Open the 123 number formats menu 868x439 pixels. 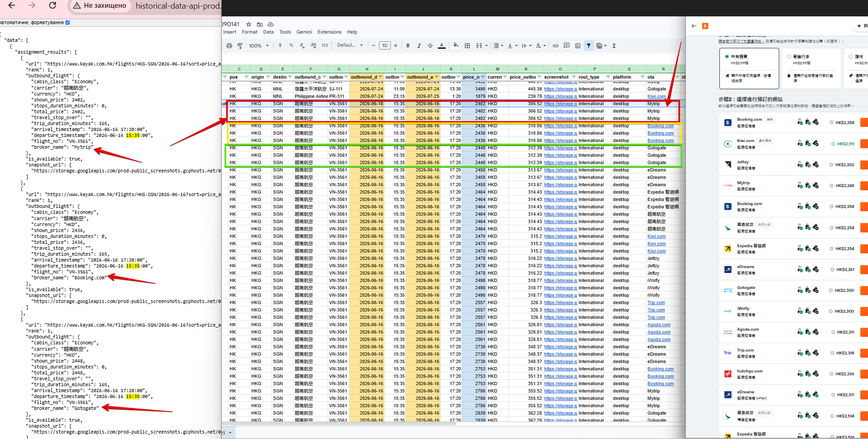(325, 45)
